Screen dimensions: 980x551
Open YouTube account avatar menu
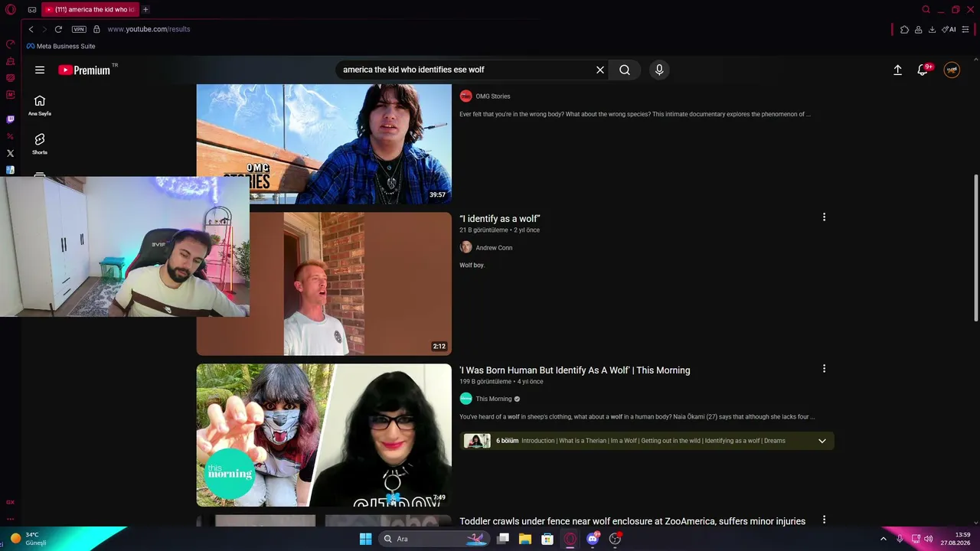[x=952, y=70]
